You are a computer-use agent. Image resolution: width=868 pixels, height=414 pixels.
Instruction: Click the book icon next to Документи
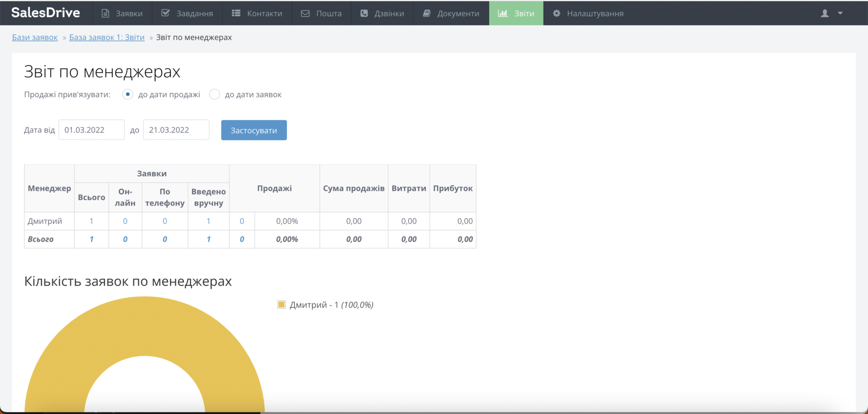(x=427, y=13)
